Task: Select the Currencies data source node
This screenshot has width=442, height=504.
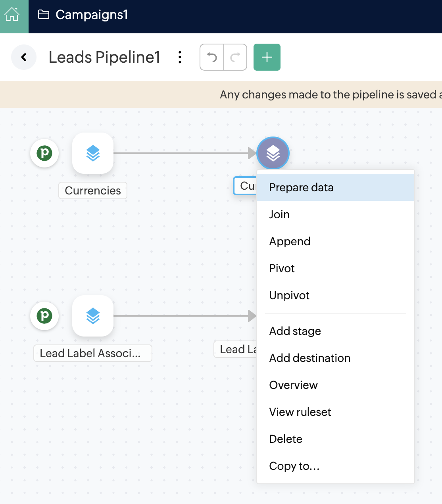Action: pyautogui.click(x=93, y=153)
